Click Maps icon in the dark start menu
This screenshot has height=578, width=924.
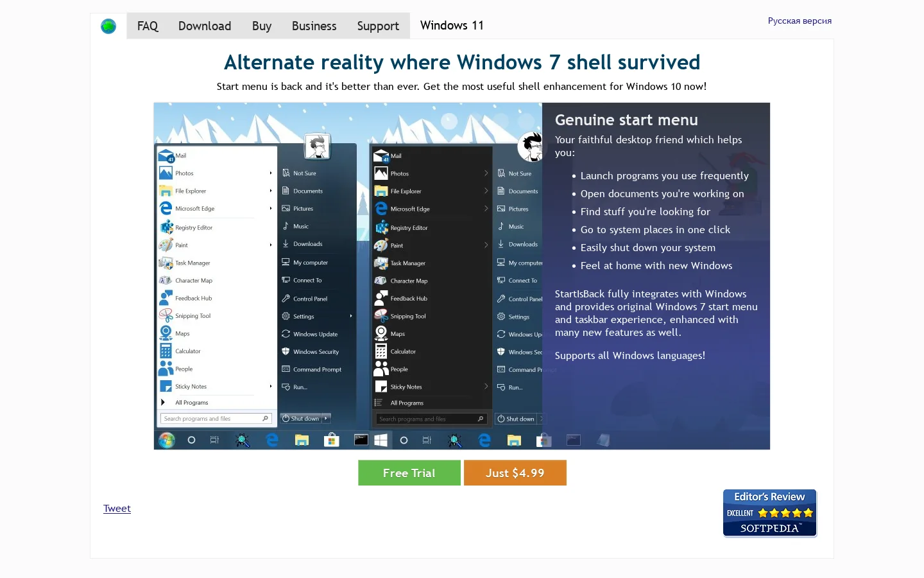(381, 333)
